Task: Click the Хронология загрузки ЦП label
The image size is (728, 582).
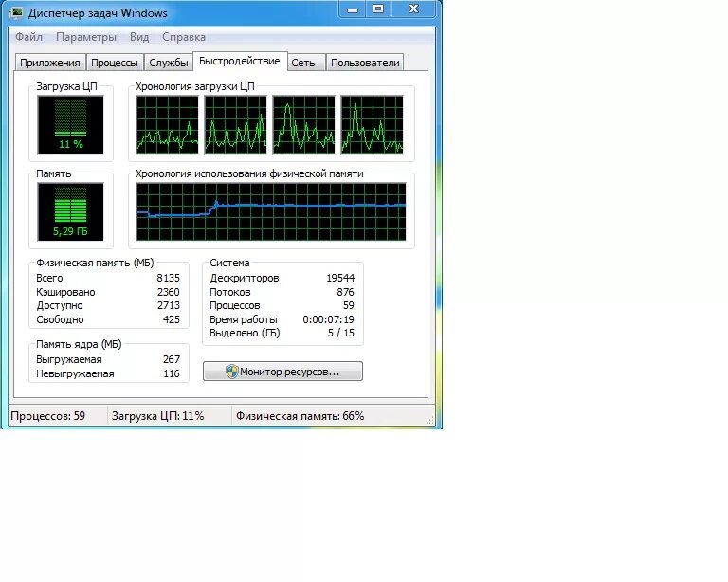Action: [195, 86]
